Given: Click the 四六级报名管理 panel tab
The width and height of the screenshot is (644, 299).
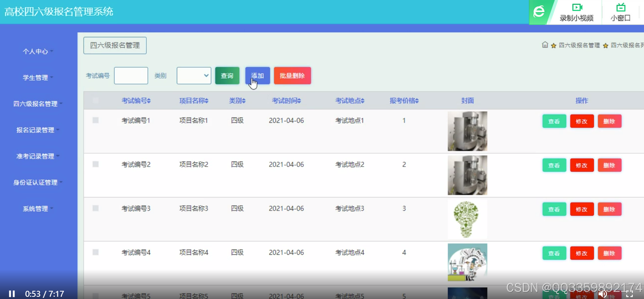Looking at the screenshot, I should tap(115, 45).
